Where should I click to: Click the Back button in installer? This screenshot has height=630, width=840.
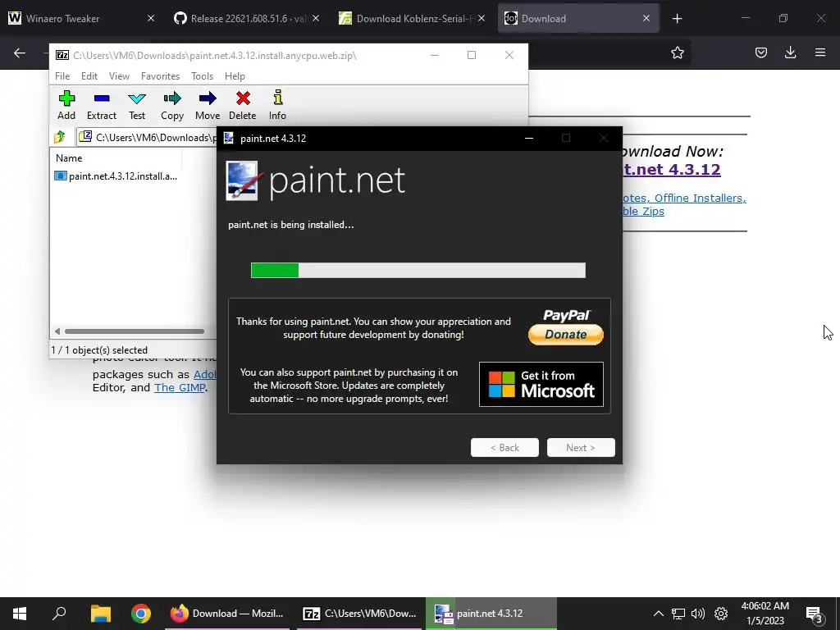tap(504, 448)
